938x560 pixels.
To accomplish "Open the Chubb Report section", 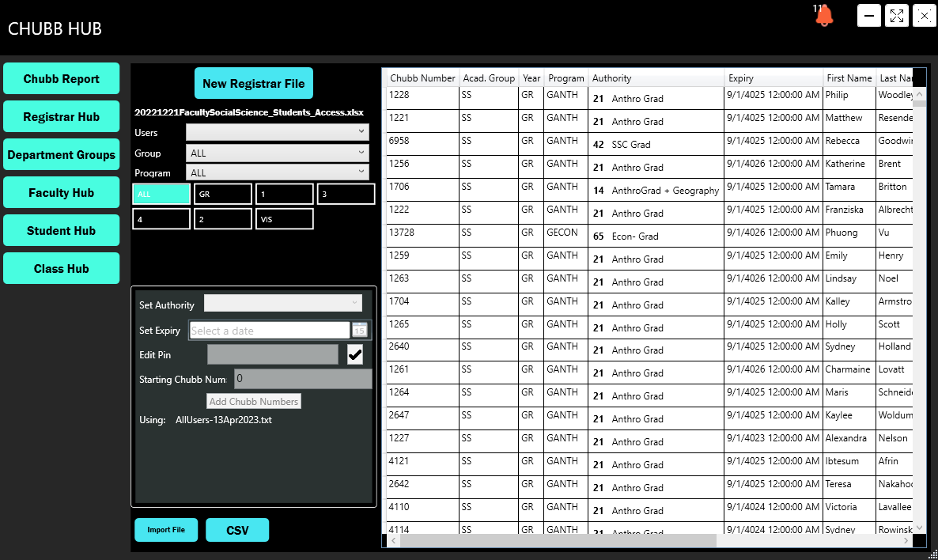I will pyautogui.click(x=62, y=79).
